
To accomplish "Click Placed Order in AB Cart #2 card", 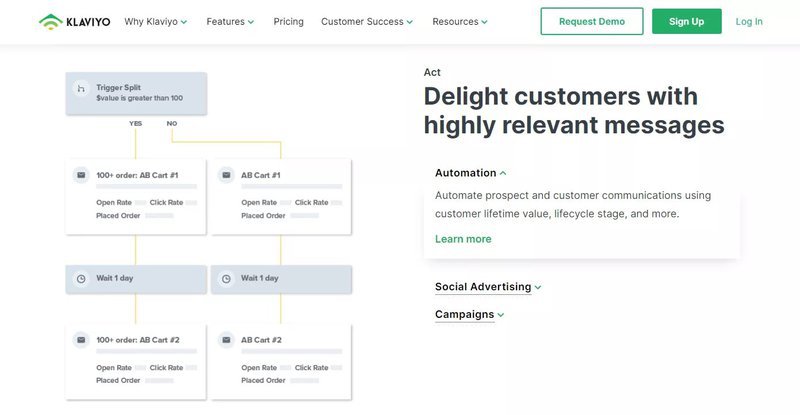I will coord(263,380).
